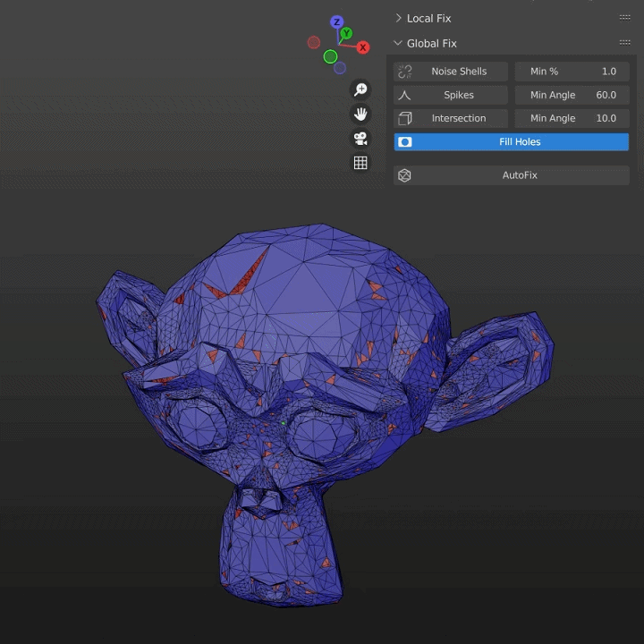This screenshot has height=644, width=644.
Task: Toggle camera view icon
Action: 360,139
